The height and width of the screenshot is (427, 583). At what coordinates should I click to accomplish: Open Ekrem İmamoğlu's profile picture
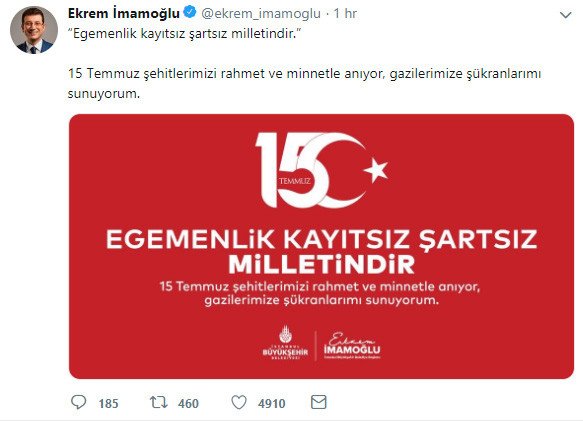(34, 30)
